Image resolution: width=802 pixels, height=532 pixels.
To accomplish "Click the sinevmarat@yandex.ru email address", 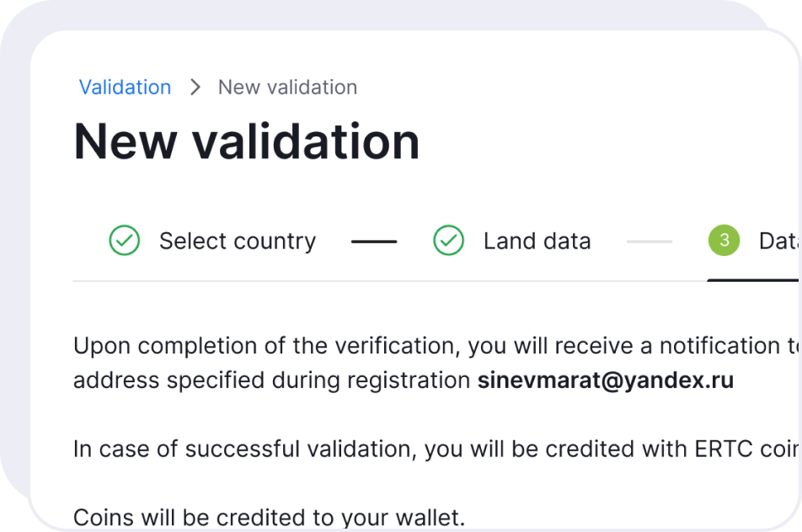I will pos(606,380).
